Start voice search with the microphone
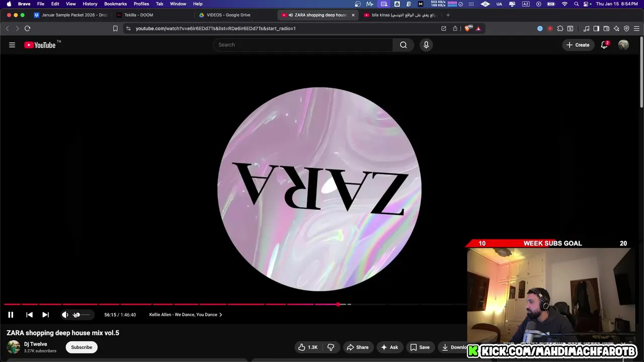 (x=426, y=45)
